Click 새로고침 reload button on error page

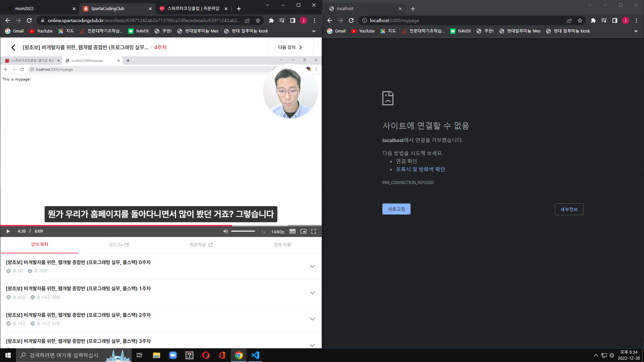click(x=396, y=209)
